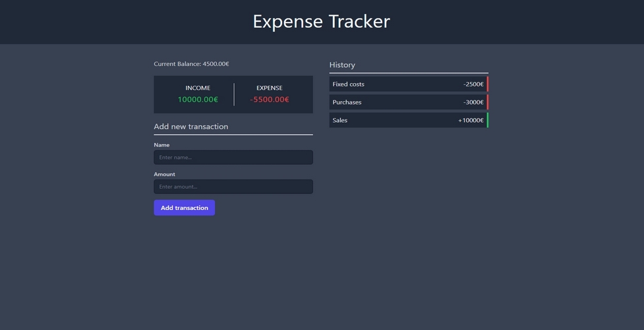Image resolution: width=644 pixels, height=330 pixels.
Task: Click the Amount field label
Action: coord(164,174)
